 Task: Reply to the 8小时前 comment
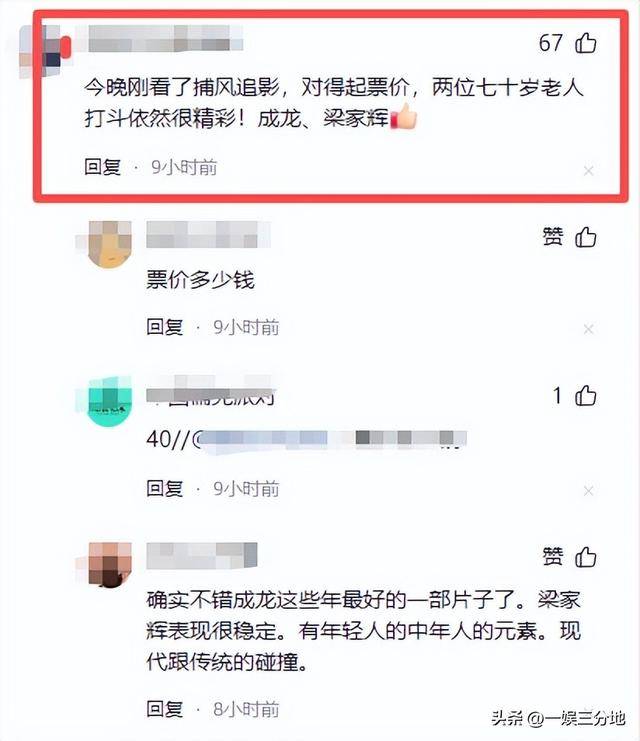(x=164, y=709)
